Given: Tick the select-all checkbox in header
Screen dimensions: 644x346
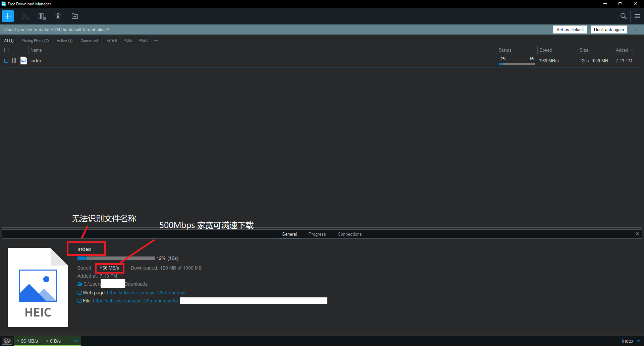Looking at the screenshot, I should click(6, 50).
